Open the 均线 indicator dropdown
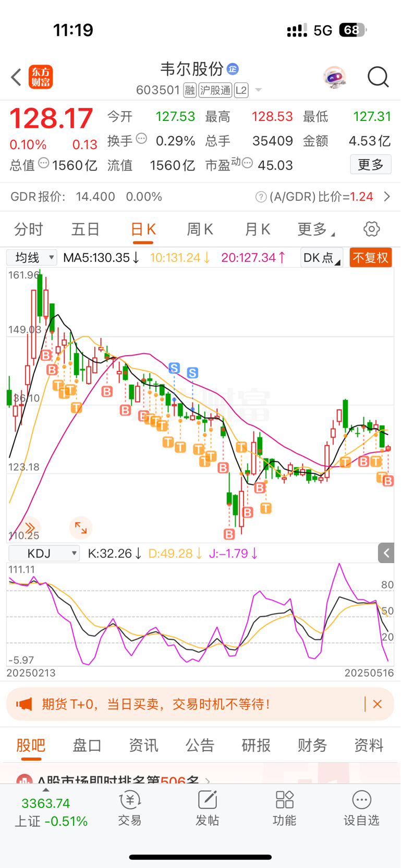The height and width of the screenshot is (868, 401). tap(32, 258)
